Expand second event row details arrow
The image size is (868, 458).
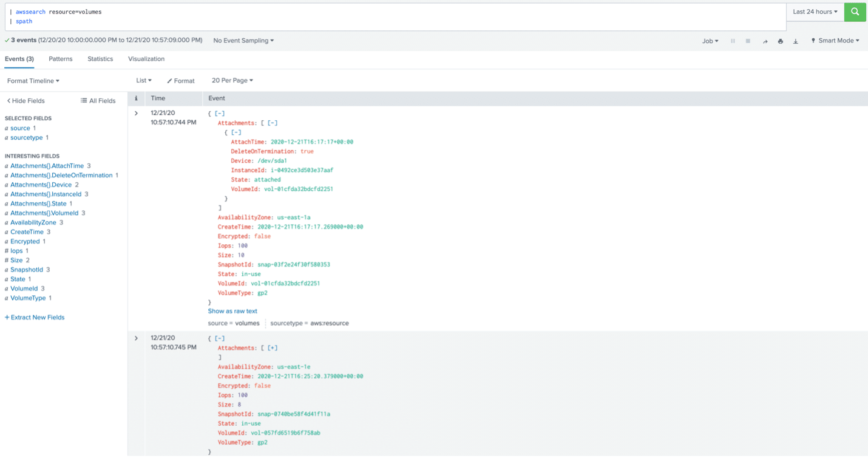136,338
